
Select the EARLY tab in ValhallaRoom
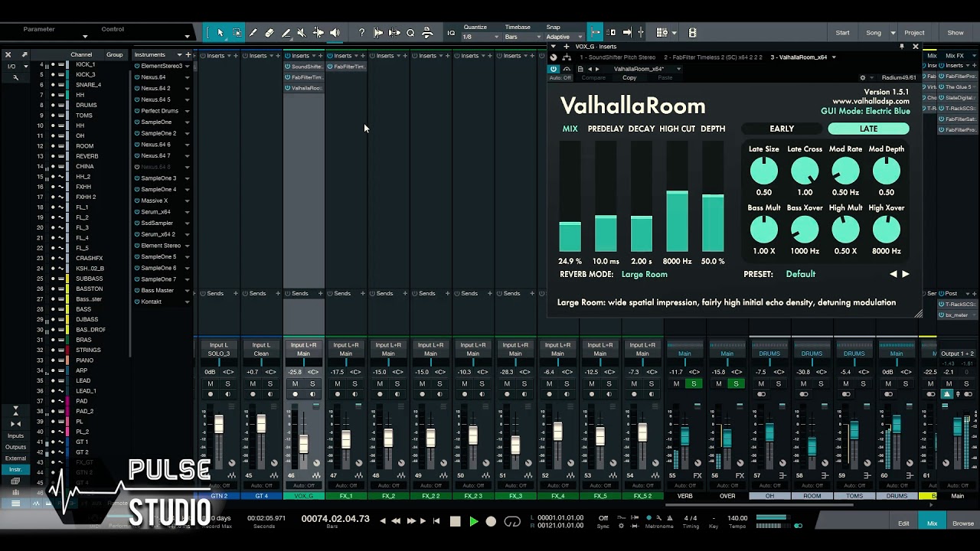pyautogui.click(x=782, y=129)
